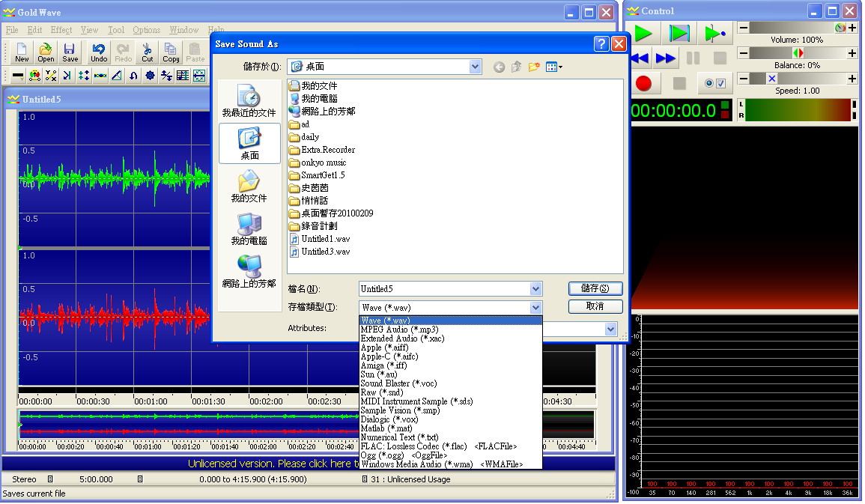Click the blue gear-shaped effect icon
The height and width of the screenshot is (504, 865).
tap(150, 76)
